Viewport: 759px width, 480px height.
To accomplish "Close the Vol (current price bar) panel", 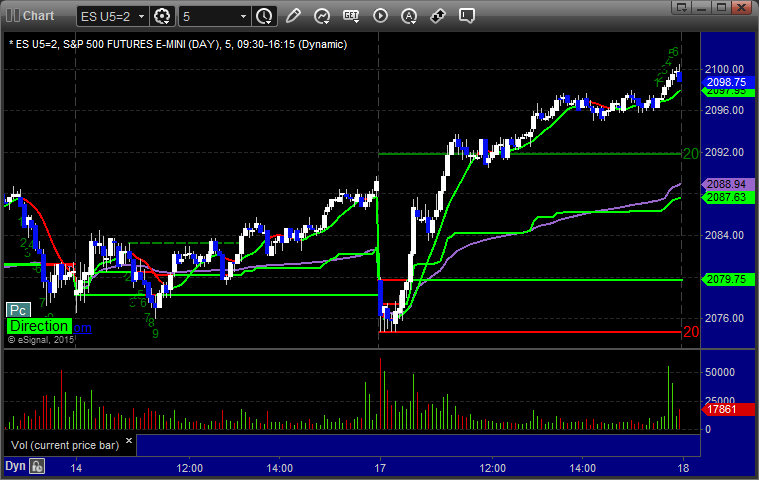I will (x=129, y=441).
